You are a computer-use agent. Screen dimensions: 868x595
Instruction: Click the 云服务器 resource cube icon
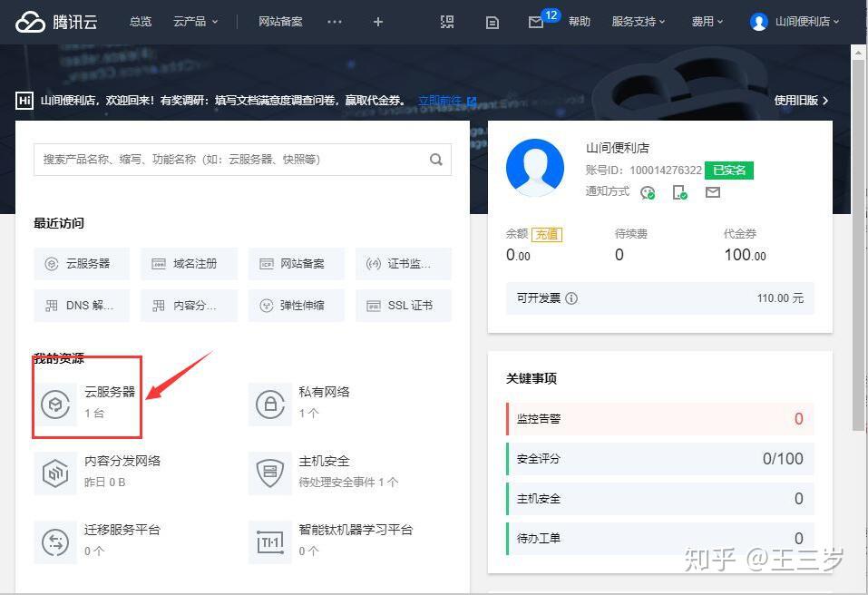point(55,404)
